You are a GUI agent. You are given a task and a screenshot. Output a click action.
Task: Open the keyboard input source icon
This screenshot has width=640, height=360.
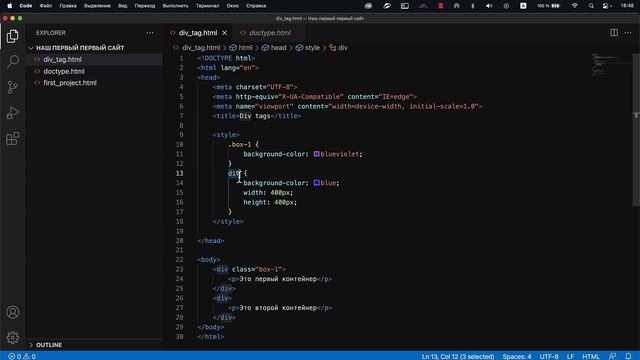click(523, 6)
